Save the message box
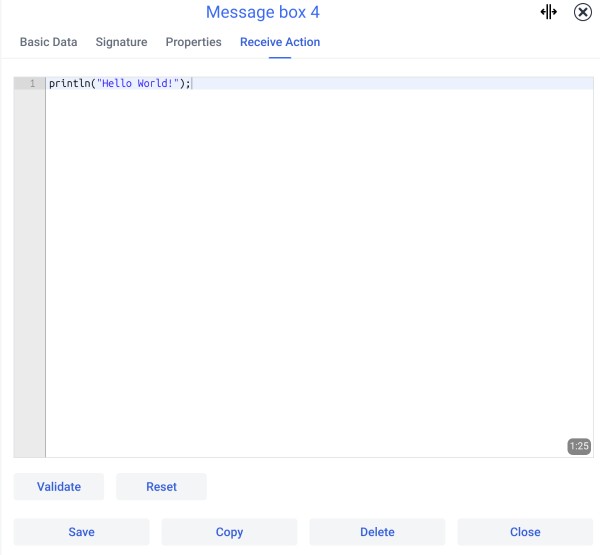The width and height of the screenshot is (600, 555). pos(82,532)
